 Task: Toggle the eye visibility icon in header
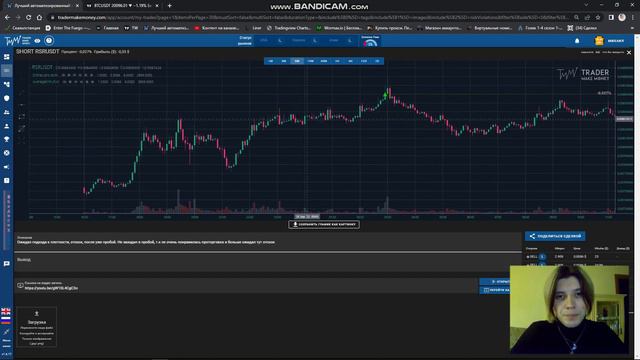[38, 41]
